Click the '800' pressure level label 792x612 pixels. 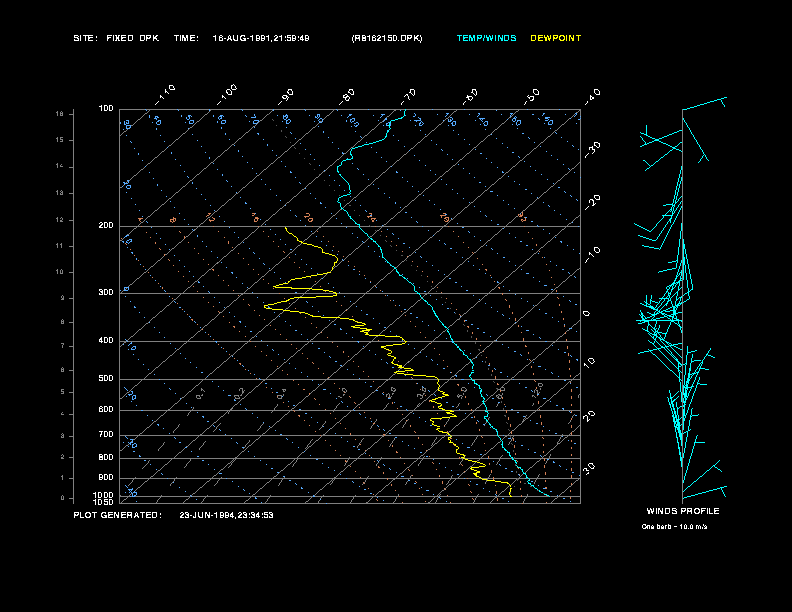click(106, 457)
